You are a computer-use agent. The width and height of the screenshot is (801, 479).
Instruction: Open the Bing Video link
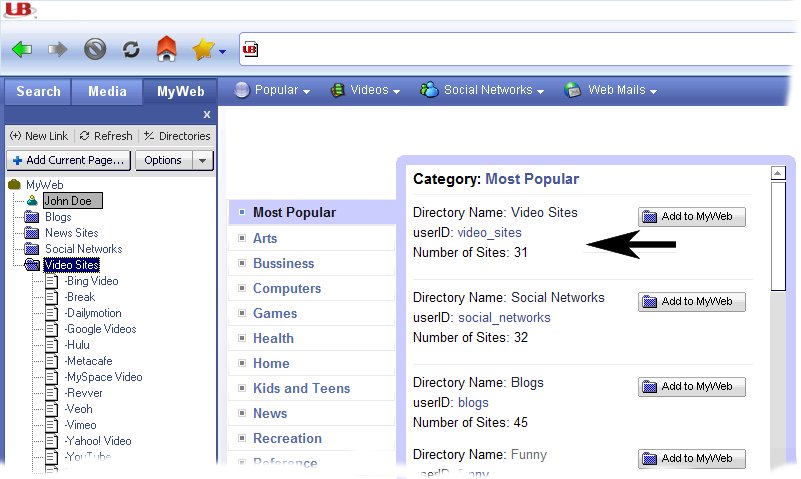(92, 281)
